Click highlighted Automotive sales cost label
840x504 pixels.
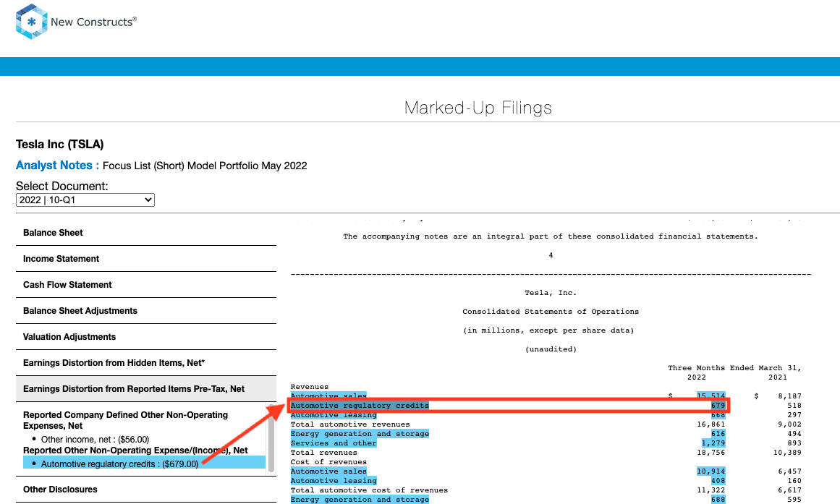[328, 471]
